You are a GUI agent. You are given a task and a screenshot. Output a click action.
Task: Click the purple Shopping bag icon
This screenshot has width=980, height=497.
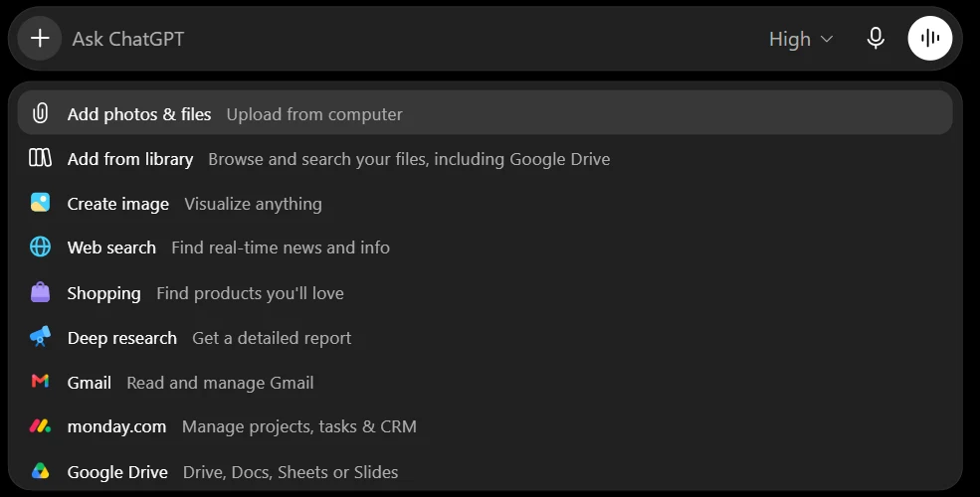click(x=40, y=292)
